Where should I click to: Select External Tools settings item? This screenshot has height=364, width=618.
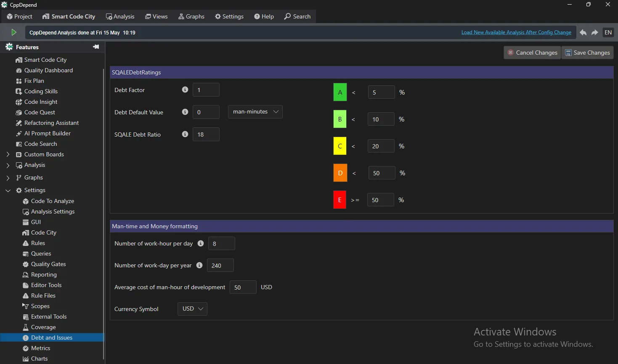coord(45,317)
